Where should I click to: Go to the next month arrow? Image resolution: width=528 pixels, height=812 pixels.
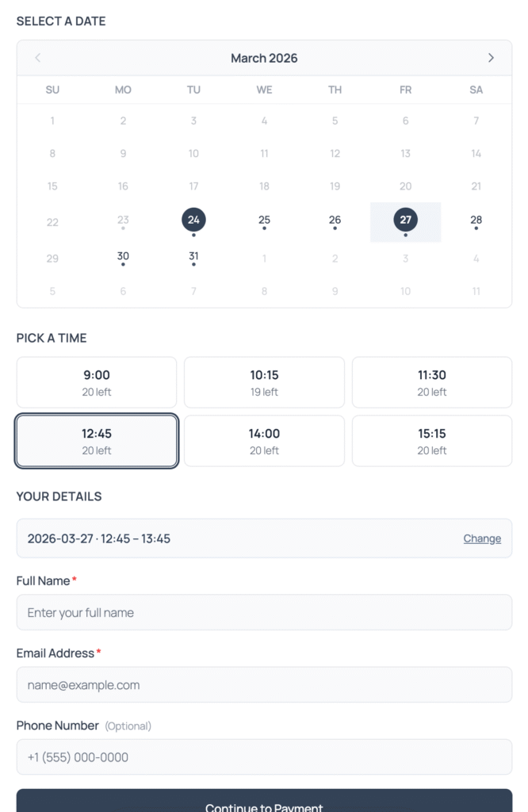click(x=491, y=58)
